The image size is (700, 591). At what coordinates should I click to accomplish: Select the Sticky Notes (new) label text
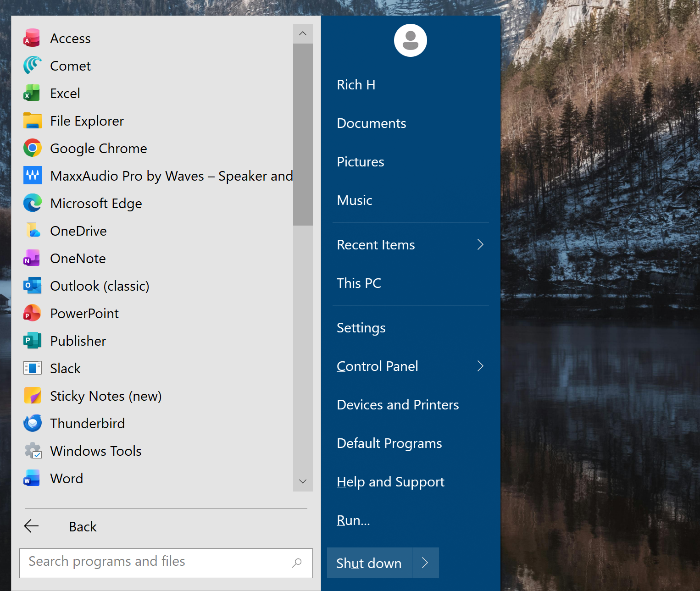coord(106,396)
